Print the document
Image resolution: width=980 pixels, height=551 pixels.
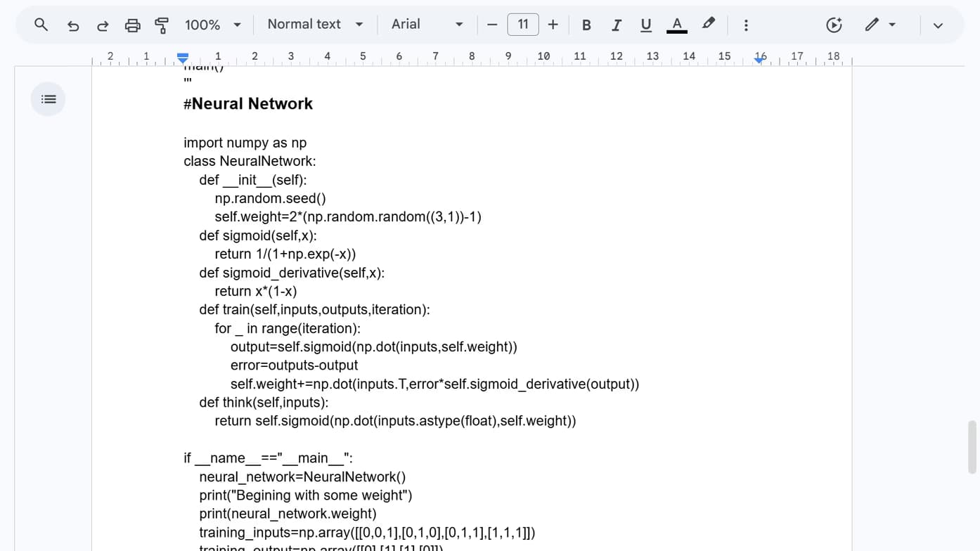[x=133, y=23]
